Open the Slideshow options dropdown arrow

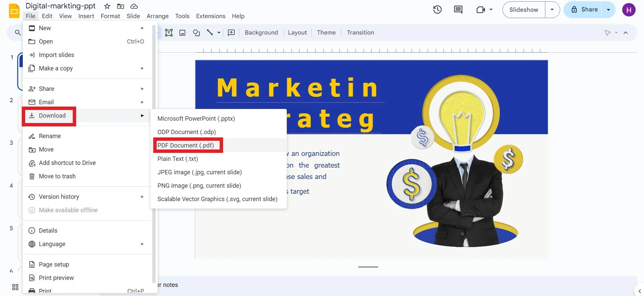point(552,10)
